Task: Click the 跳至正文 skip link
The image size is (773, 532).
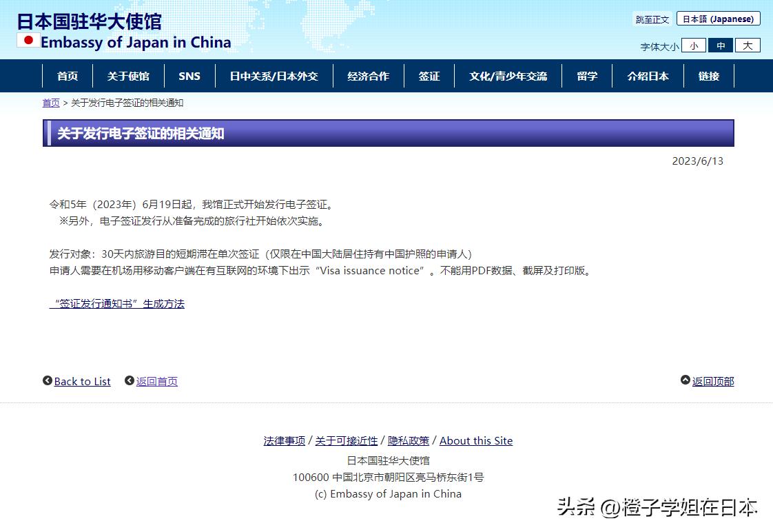Action: (652, 19)
